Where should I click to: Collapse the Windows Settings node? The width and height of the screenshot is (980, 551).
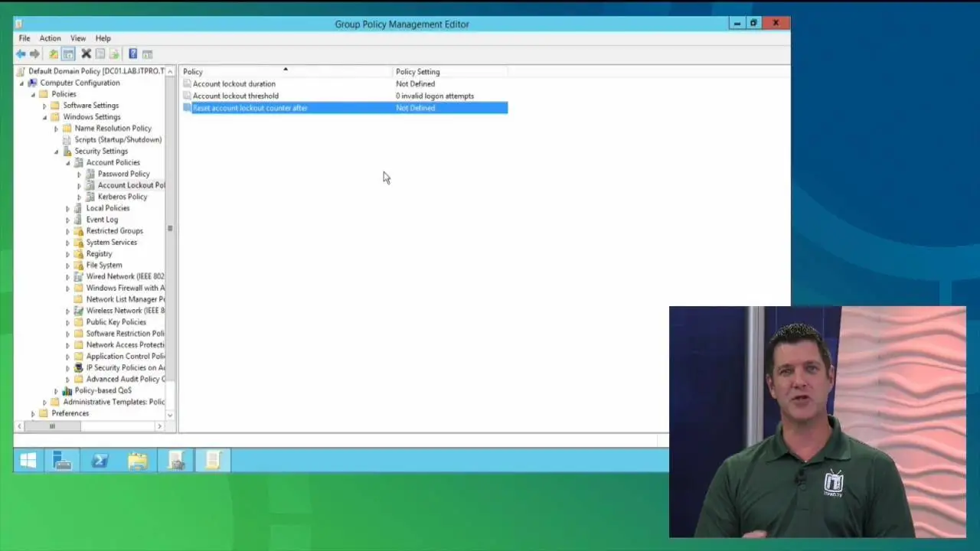44,117
